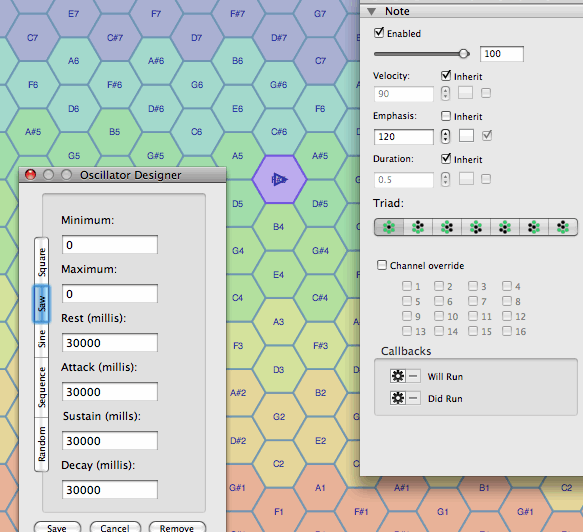
Task: Click the Rest (millis) input field
Action: pos(110,342)
